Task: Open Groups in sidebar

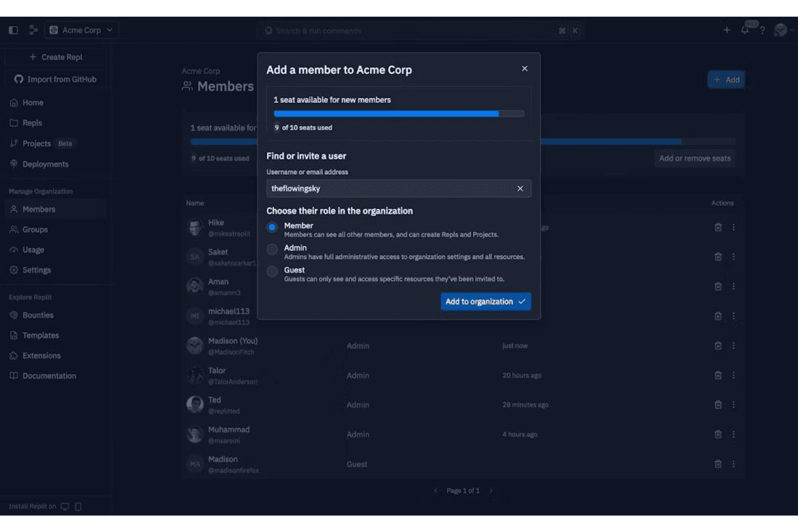Action: [56, 230]
